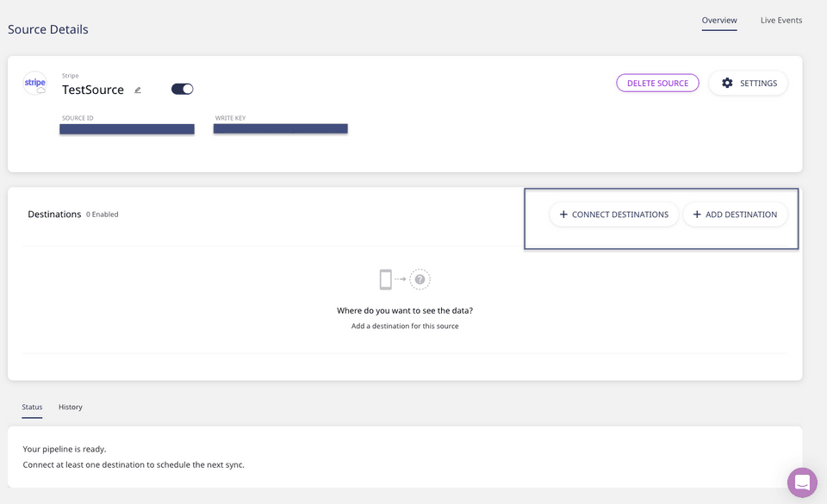
Task: Click the Source Details page heading
Action: click(48, 29)
